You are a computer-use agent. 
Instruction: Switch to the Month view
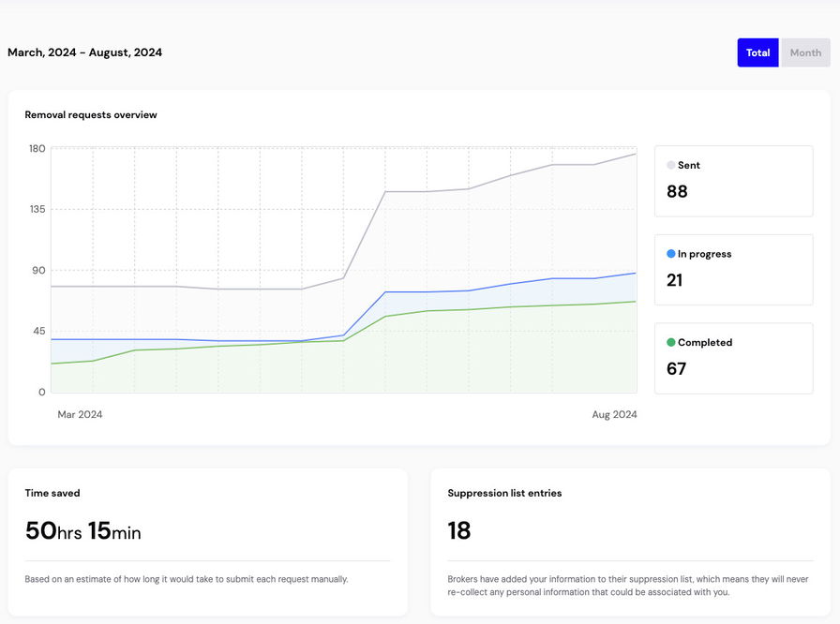[x=805, y=52]
